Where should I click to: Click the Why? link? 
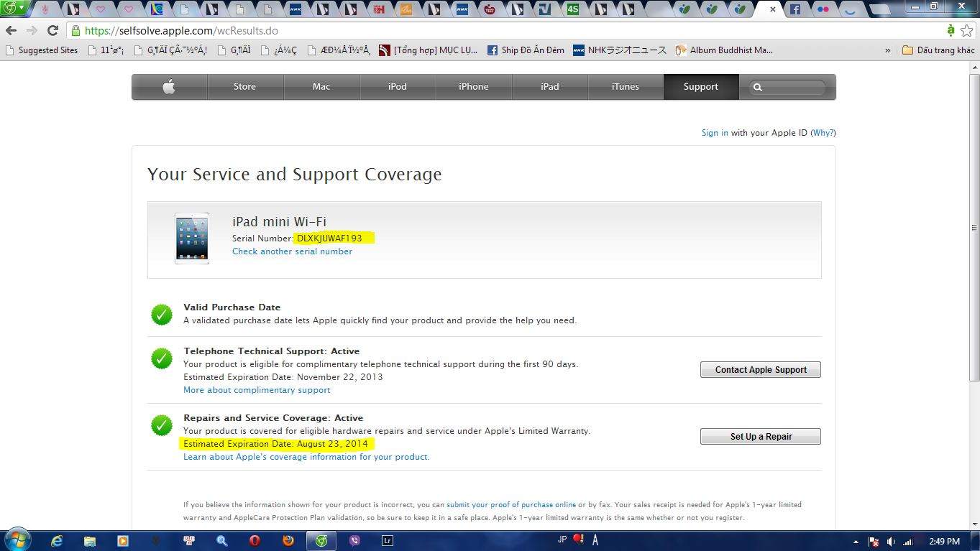coord(823,133)
